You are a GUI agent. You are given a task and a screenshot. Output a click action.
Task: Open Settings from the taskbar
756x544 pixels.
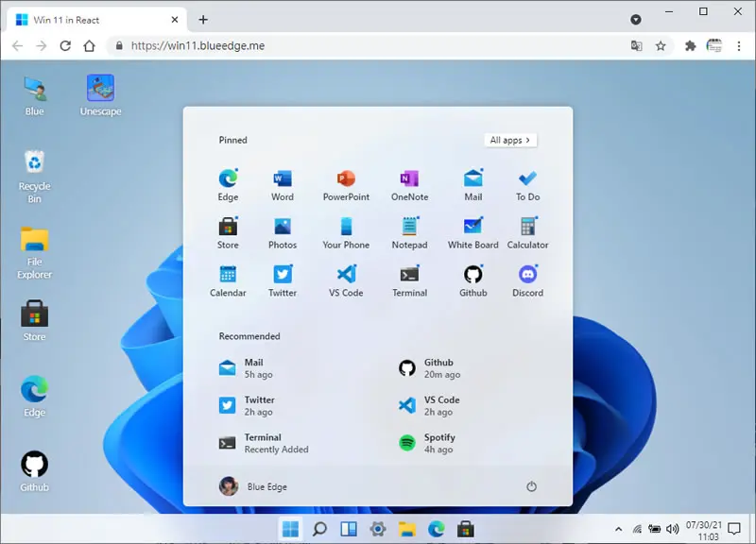(x=378, y=529)
